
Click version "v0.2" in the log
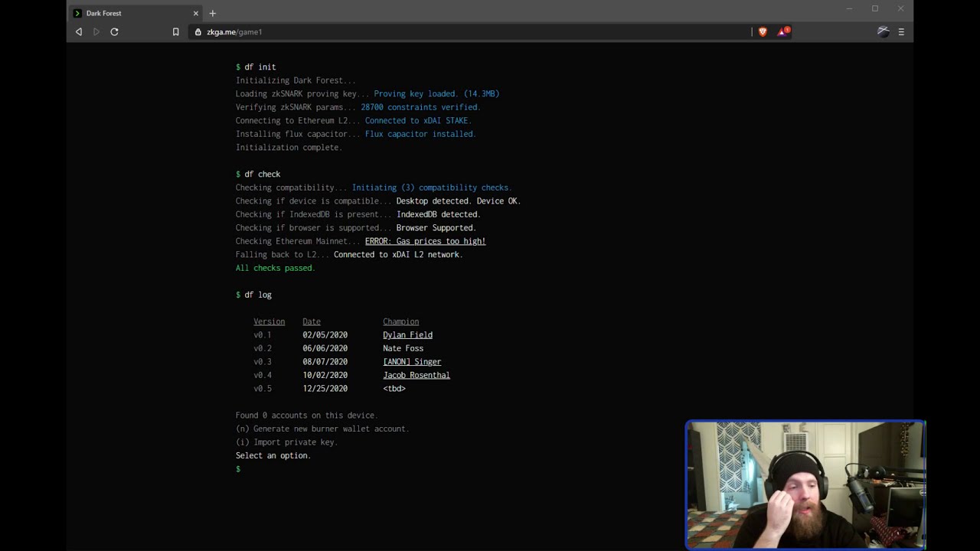(263, 348)
